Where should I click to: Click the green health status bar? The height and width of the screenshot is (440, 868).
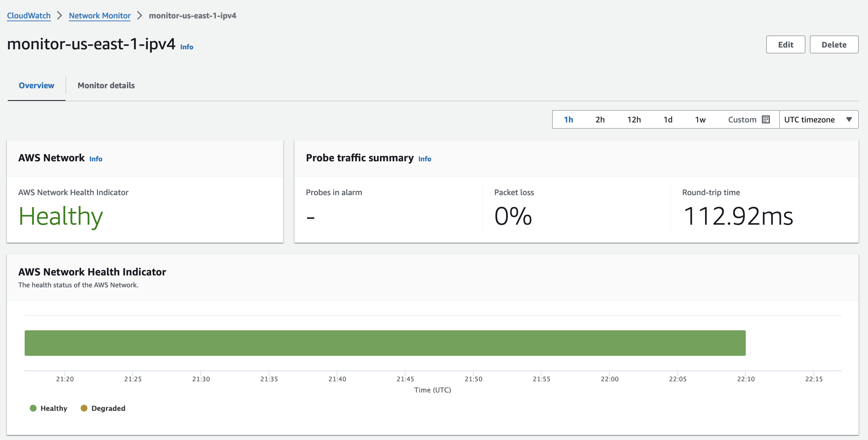click(x=385, y=343)
